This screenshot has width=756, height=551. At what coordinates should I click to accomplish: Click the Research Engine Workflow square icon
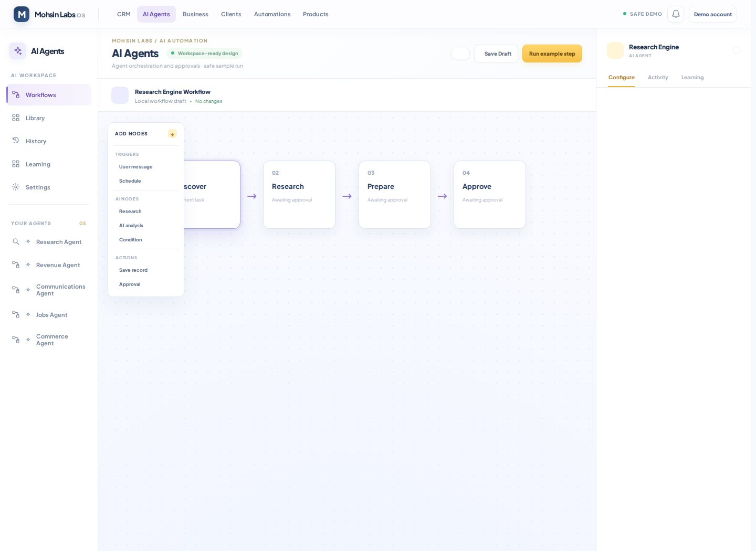point(120,96)
